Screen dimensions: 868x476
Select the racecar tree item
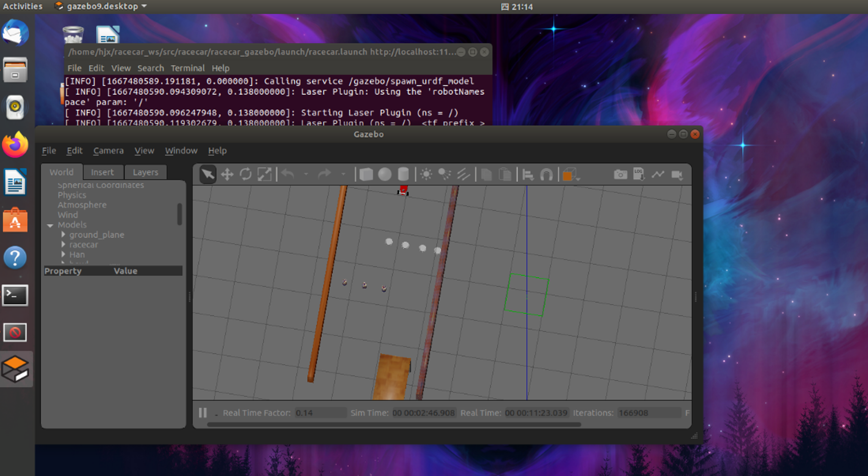tap(84, 245)
